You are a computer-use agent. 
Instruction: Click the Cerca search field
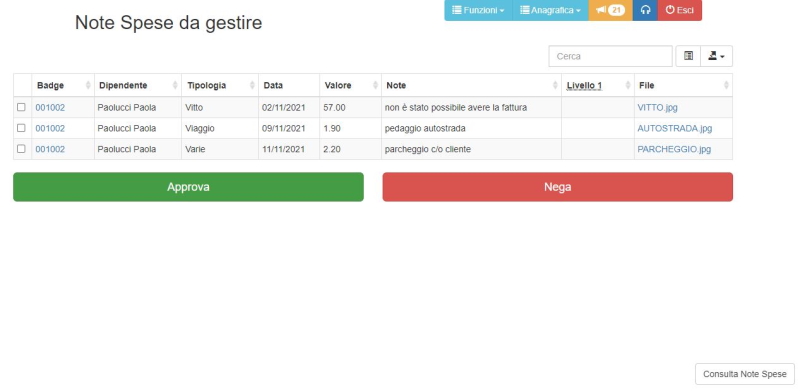point(610,56)
